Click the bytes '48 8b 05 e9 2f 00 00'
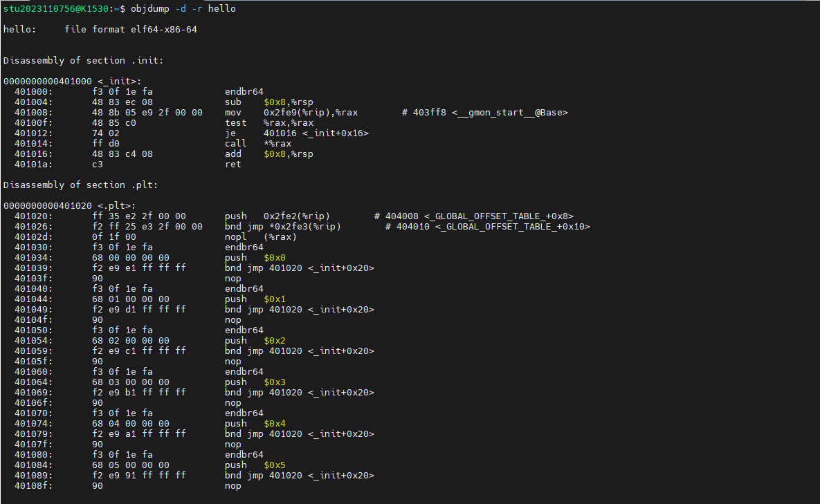 pyautogui.click(x=147, y=112)
